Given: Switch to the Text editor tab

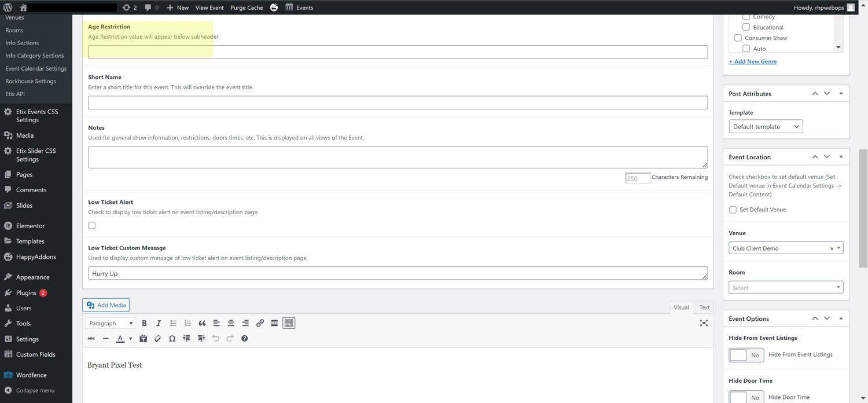Looking at the screenshot, I should pyautogui.click(x=704, y=307).
